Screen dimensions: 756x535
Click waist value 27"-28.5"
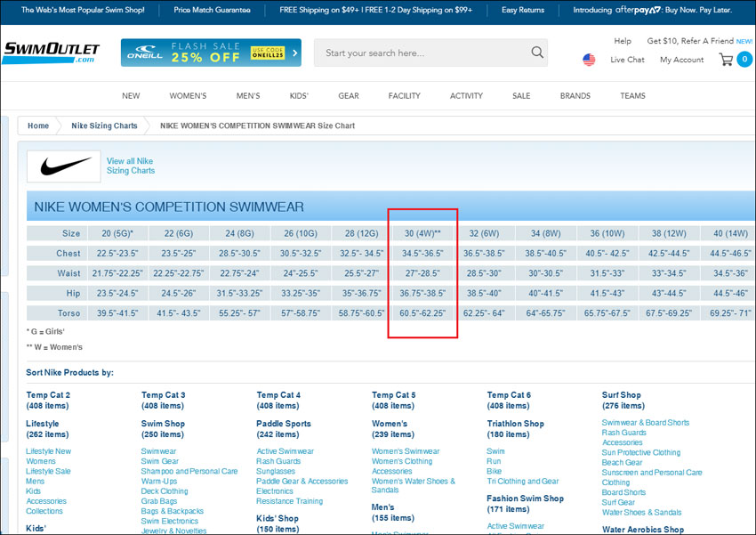click(x=422, y=273)
